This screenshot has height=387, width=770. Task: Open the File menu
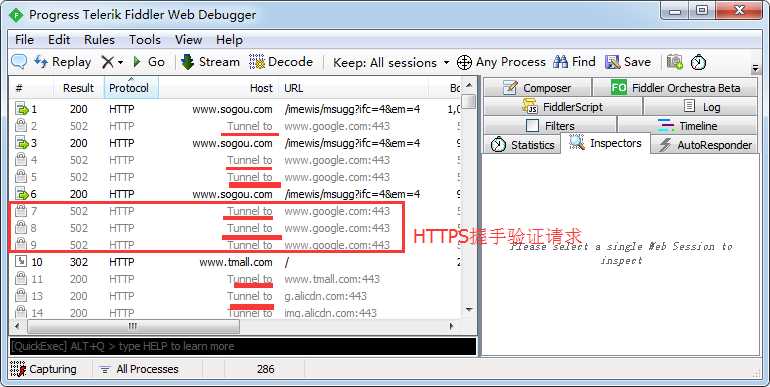coord(25,40)
